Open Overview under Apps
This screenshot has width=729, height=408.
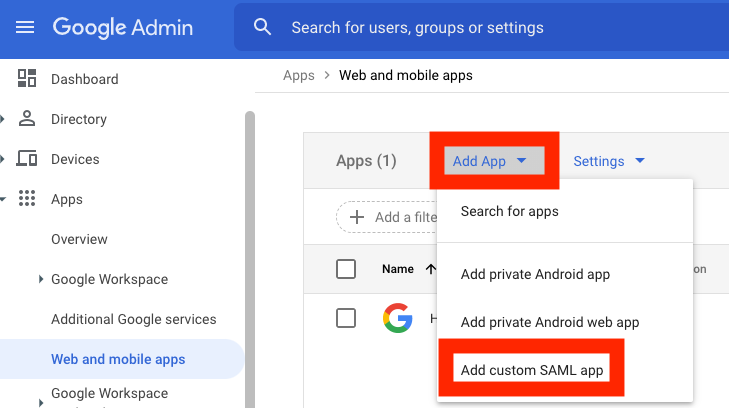click(x=80, y=239)
